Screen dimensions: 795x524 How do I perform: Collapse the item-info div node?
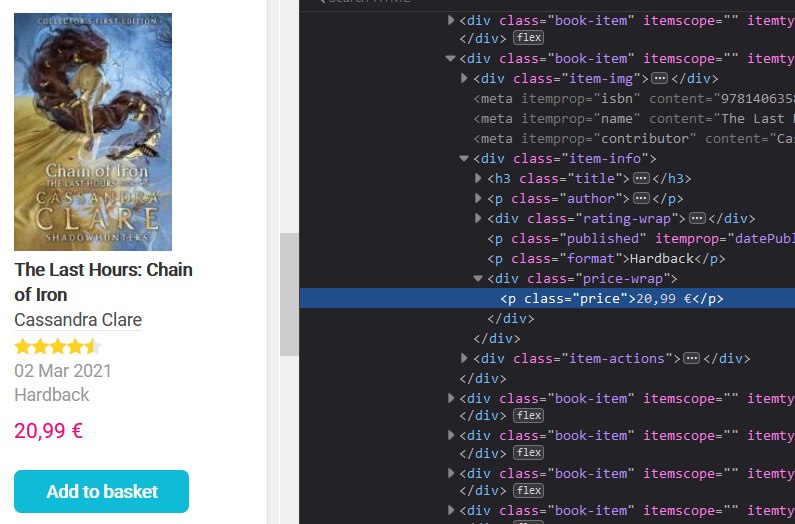click(x=464, y=159)
